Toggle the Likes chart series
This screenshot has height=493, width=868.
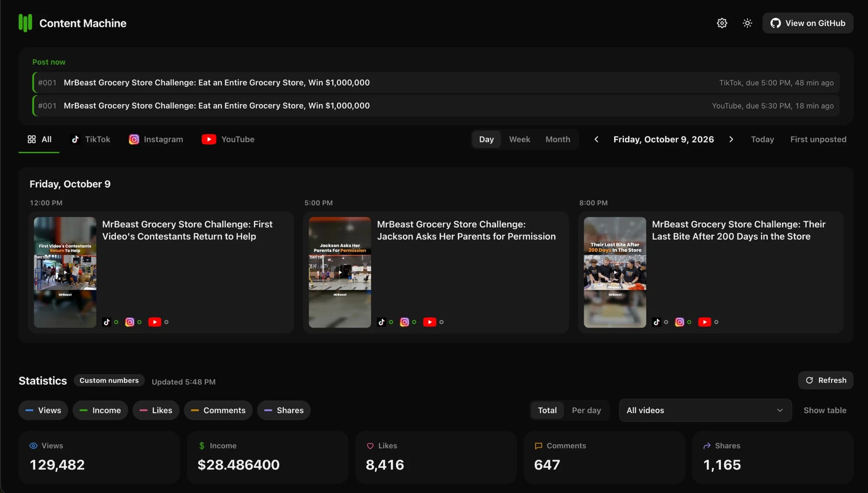click(x=156, y=410)
